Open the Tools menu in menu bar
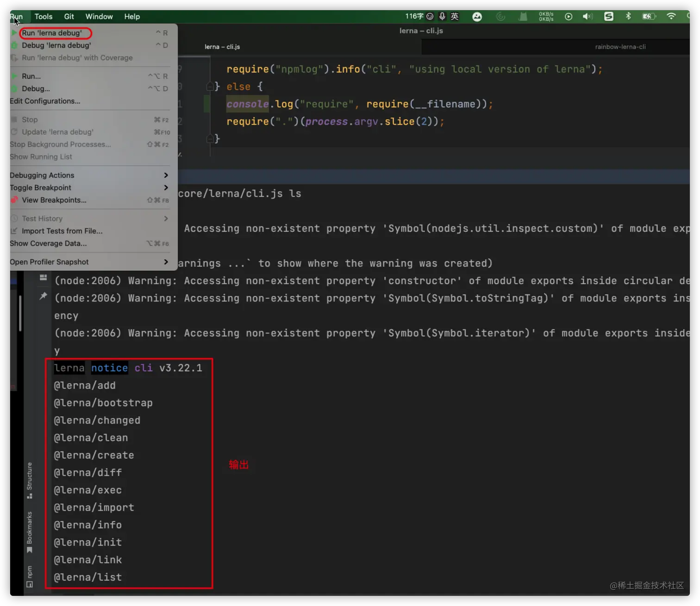Image resolution: width=700 pixels, height=606 pixels. 44,17
